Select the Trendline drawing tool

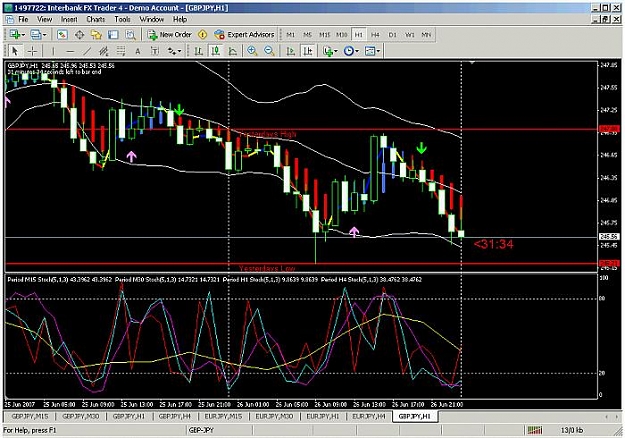pos(87,51)
